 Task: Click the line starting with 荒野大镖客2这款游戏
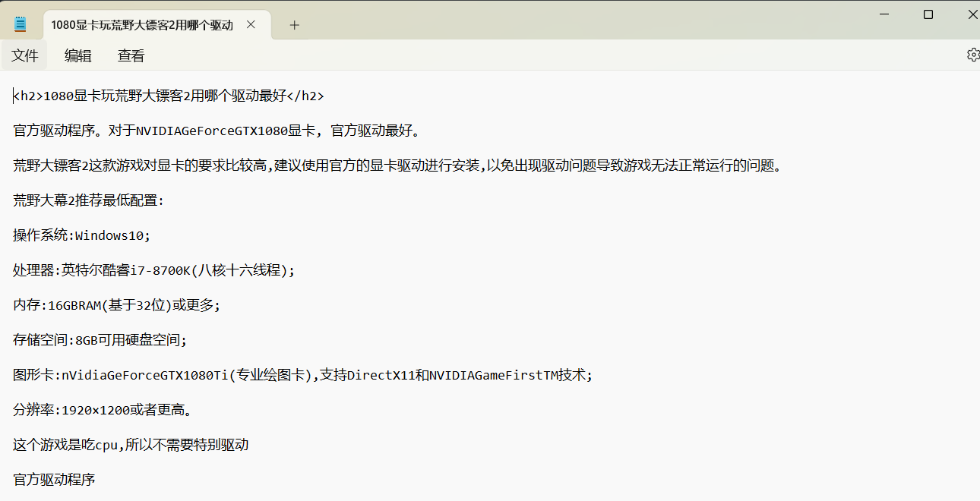coord(397,165)
